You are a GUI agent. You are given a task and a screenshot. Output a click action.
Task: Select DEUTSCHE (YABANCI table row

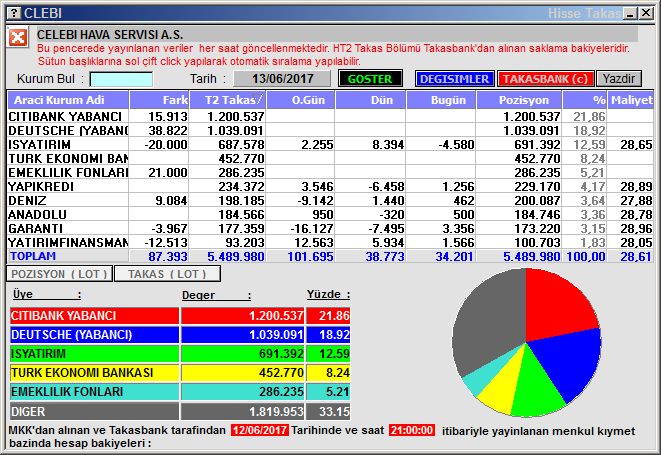[x=330, y=130]
